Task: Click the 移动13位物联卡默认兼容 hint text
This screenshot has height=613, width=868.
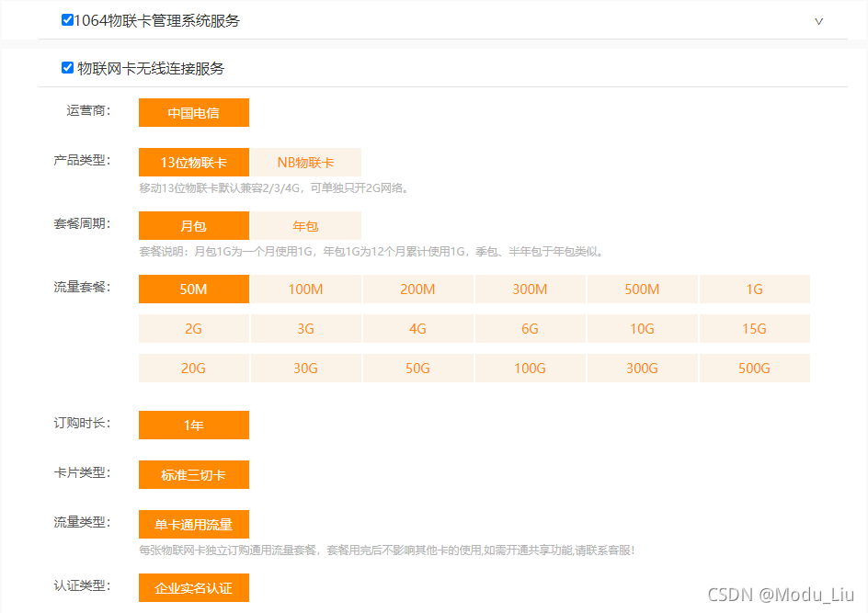Action: point(274,188)
